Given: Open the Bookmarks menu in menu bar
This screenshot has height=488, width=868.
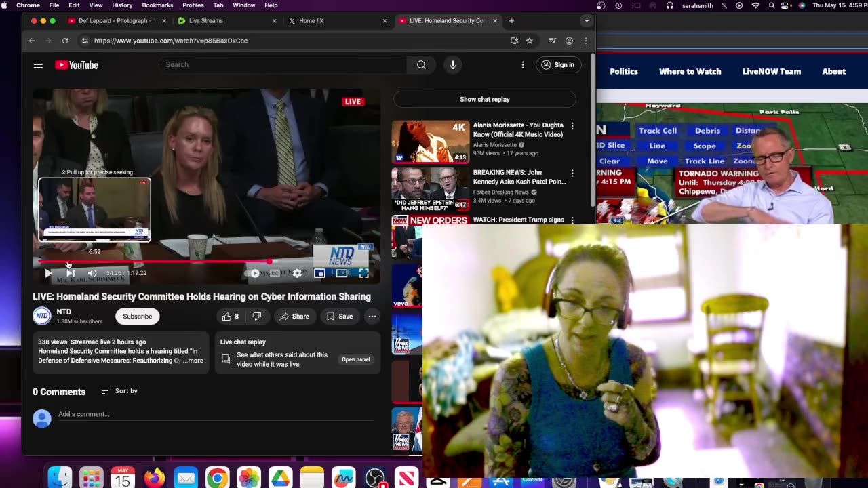Looking at the screenshot, I should (157, 5).
